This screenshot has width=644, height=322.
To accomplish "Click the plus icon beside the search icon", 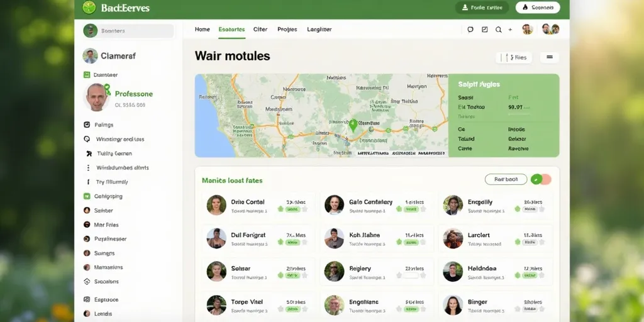I will (510, 30).
